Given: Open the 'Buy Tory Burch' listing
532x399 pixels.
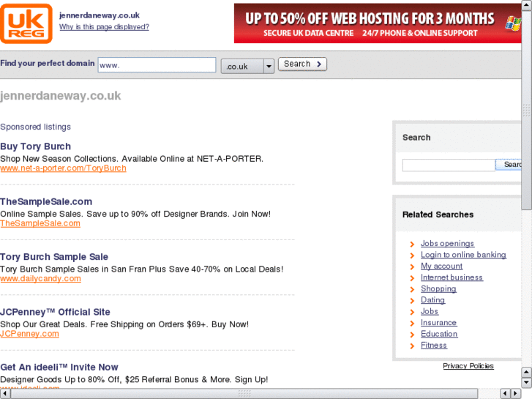Looking at the screenshot, I should point(36,146).
